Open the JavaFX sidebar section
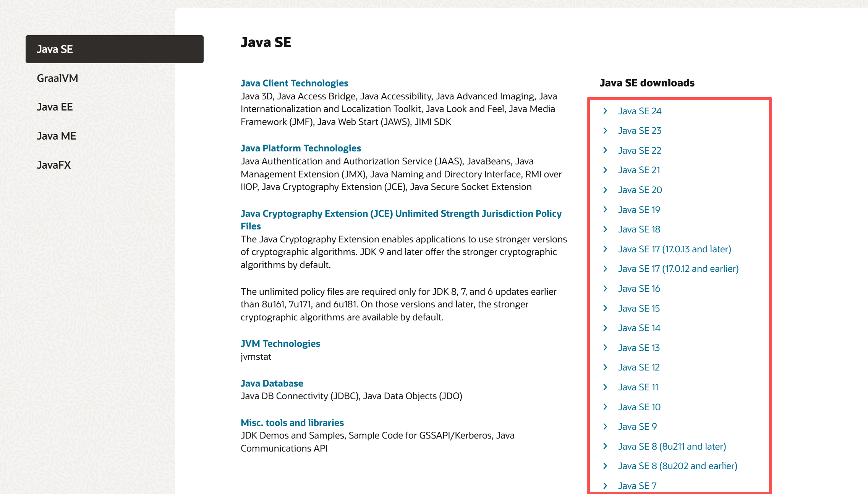Image resolution: width=868 pixels, height=494 pixels. coord(54,165)
